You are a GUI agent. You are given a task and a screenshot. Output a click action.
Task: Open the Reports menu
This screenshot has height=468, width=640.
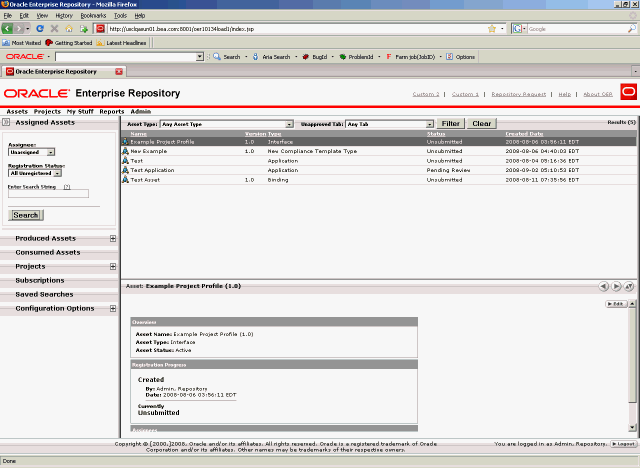point(112,111)
